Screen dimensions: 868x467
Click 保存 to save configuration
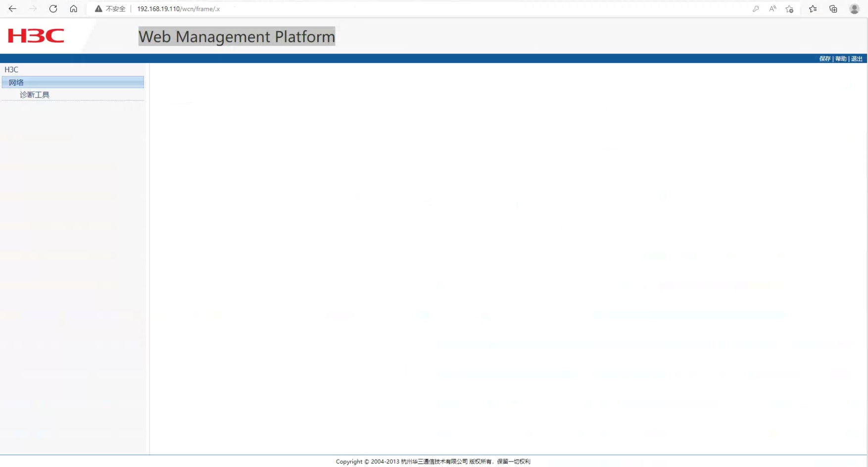824,59
